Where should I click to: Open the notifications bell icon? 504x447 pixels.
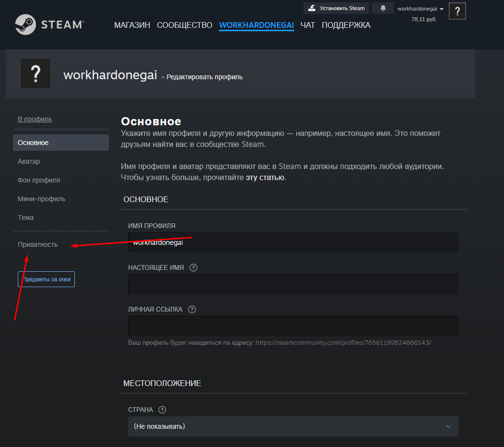coord(383,8)
